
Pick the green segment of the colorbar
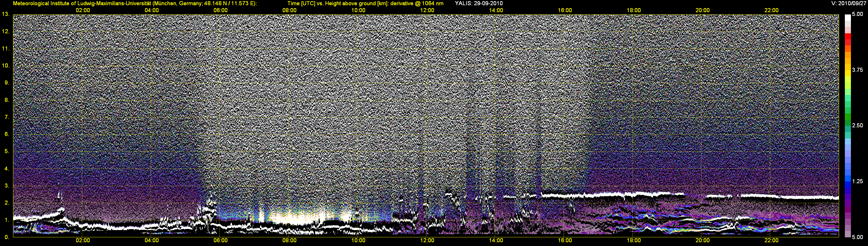(x=848, y=116)
